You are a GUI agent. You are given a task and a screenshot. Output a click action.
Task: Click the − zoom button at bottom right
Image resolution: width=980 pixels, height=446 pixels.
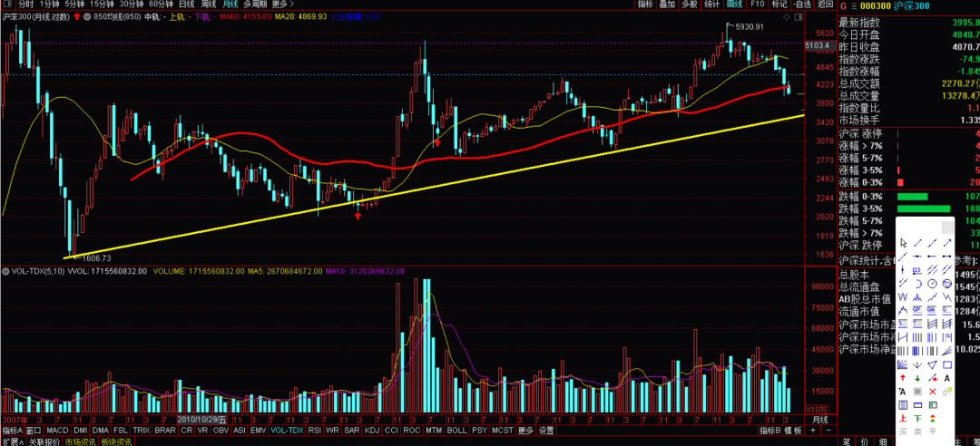(x=827, y=431)
